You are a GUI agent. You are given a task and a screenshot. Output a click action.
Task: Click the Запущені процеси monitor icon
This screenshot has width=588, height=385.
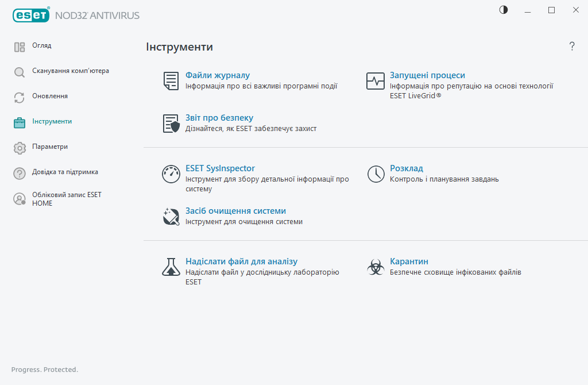[376, 81]
